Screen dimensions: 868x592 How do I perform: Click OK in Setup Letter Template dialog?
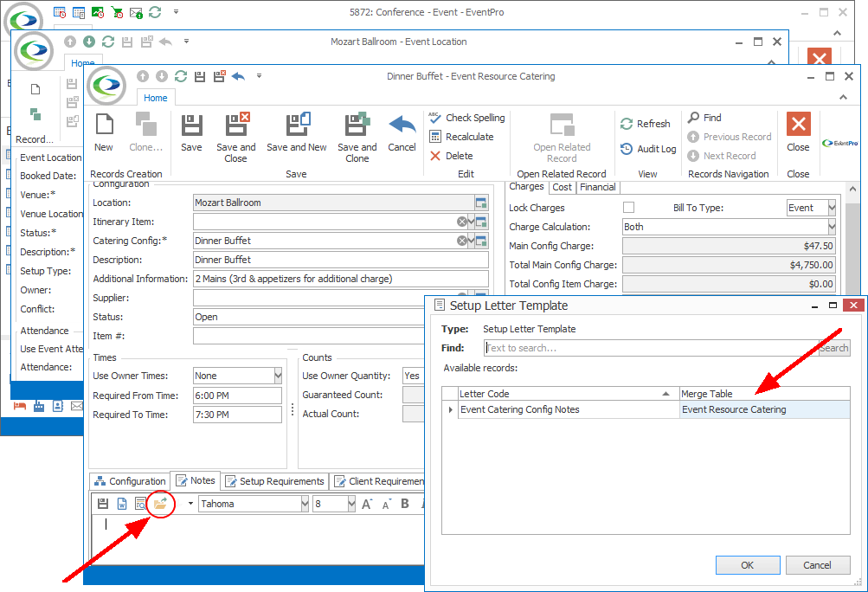coord(748,565)
